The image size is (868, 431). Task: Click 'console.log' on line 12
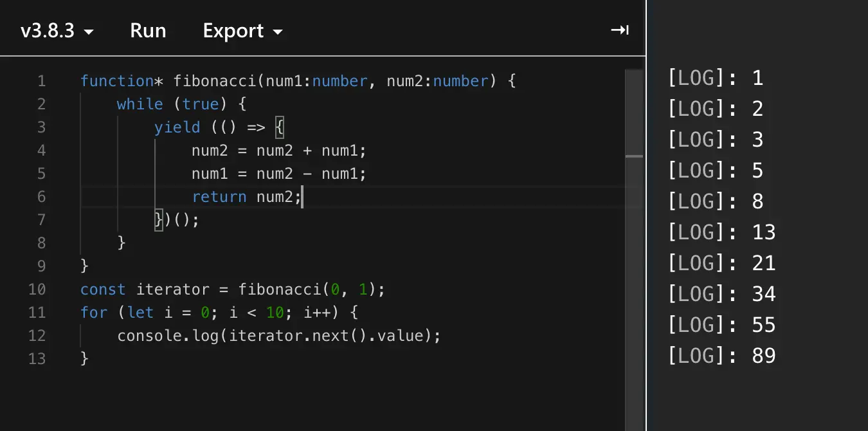(x=168, y=336)
